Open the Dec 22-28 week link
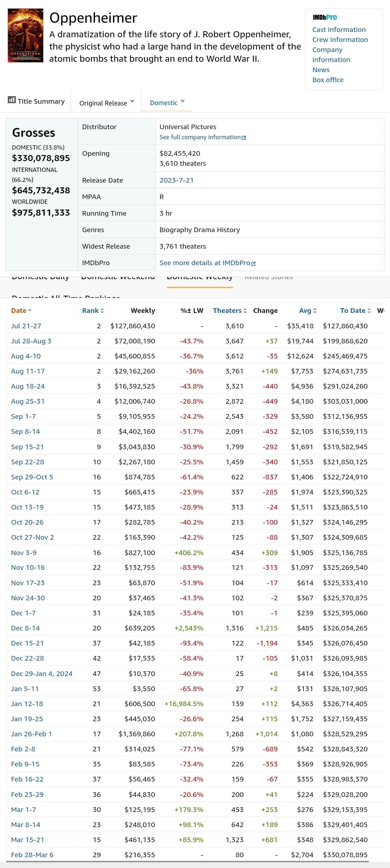Screen dimensions: 390x868 (x=28, y=658)
